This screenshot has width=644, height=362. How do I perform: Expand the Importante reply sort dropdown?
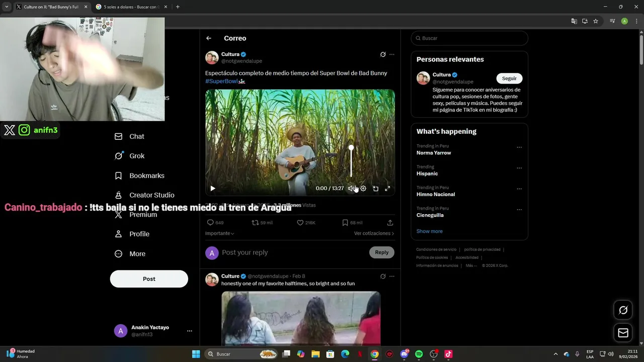220,233
